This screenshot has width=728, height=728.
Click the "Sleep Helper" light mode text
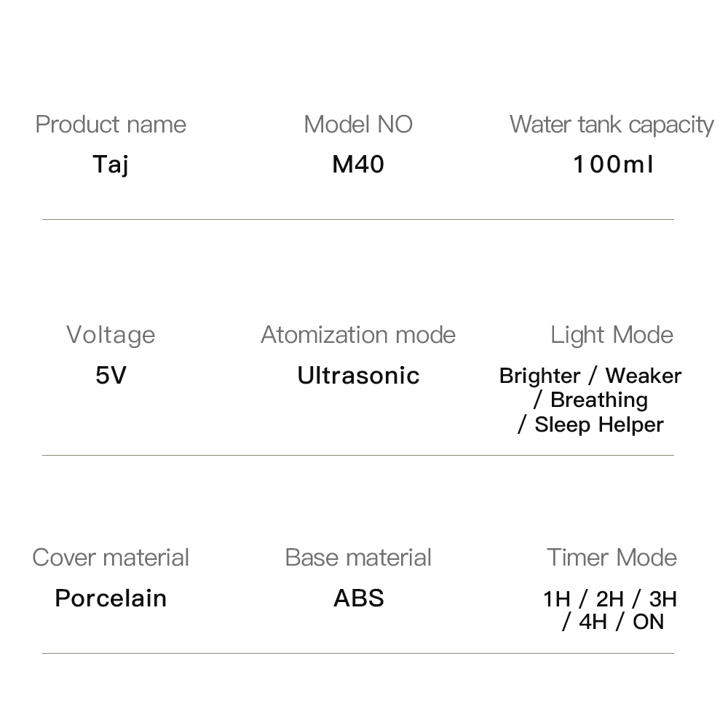[x=598, y=424]
